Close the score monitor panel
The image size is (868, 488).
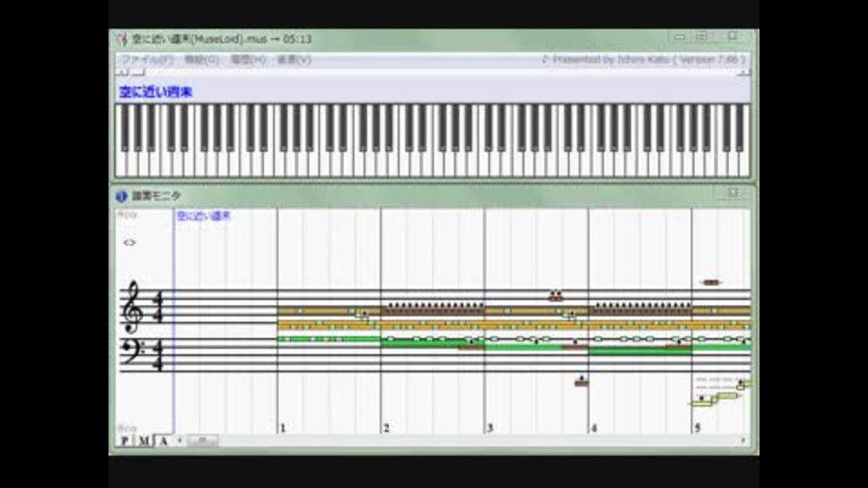tap(733, 192)
